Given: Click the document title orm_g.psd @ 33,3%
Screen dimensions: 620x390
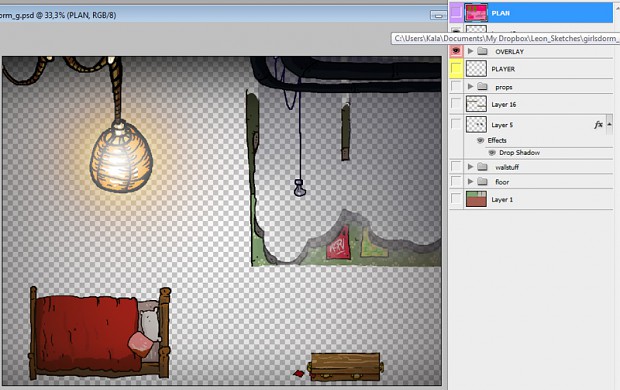Looking at the screenshot, I should tap(58, 15).
